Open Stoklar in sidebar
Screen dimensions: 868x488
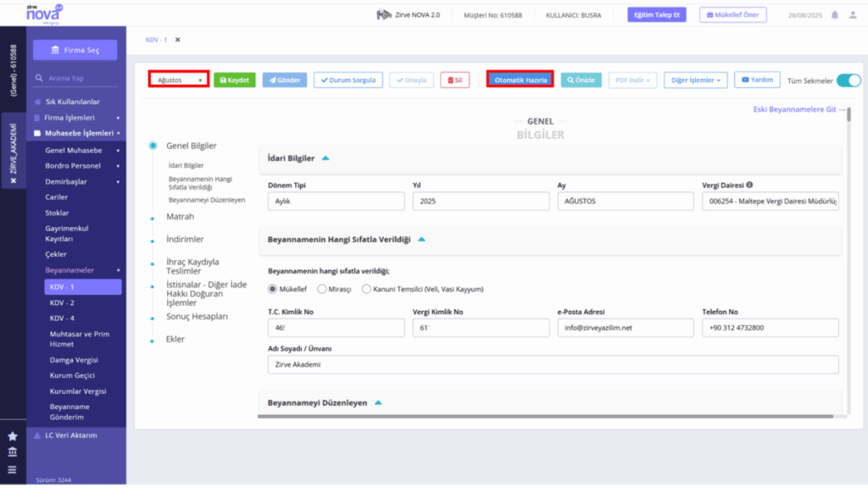[57, 213]
